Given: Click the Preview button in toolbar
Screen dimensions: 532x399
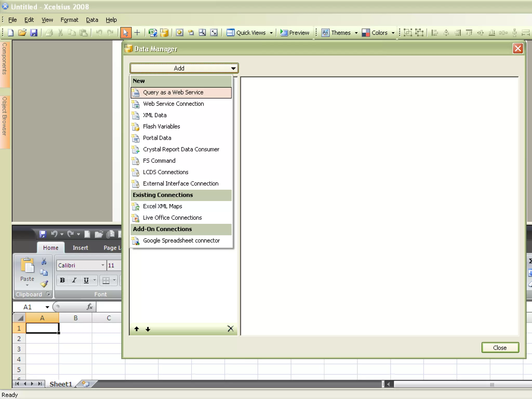Looking at the screenshot, I should [295, 33].
